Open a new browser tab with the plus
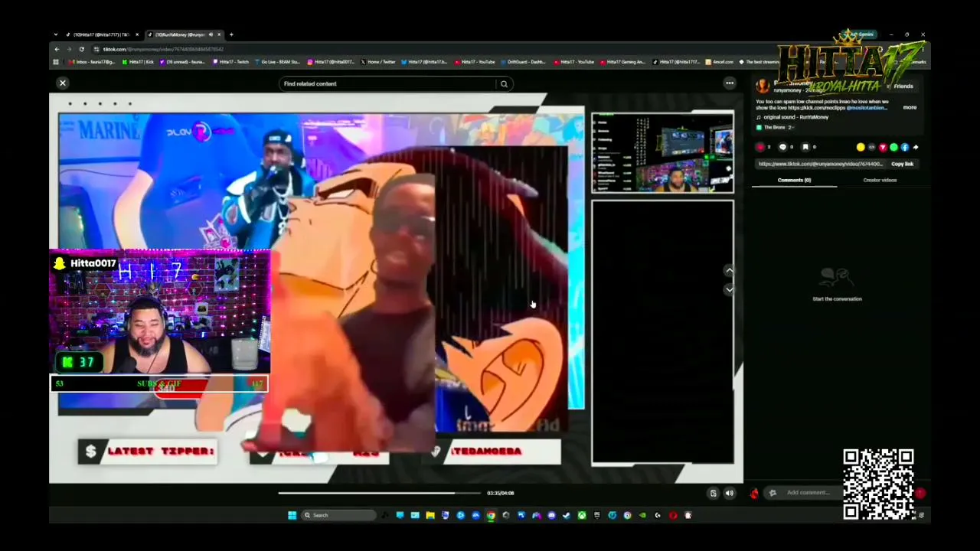This screenshot has width=980, height=551. (x=231, y=34)
